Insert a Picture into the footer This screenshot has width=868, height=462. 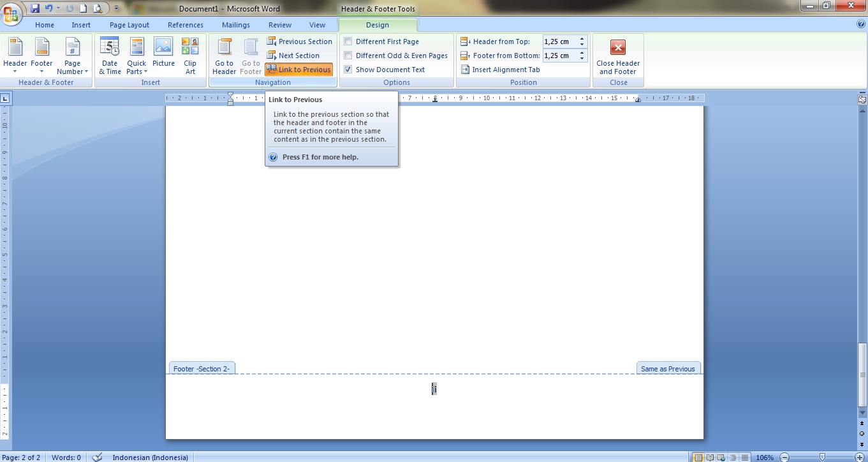click(x=163, y=53)
